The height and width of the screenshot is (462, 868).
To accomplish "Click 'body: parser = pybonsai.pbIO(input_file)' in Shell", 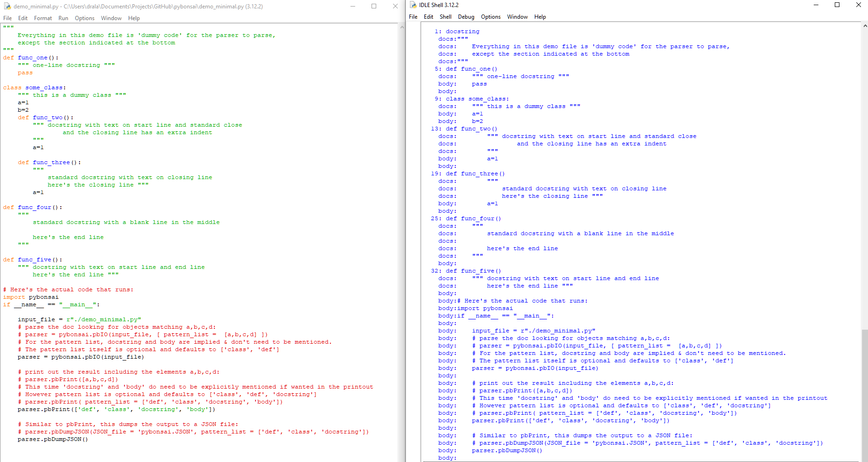I will (518, 368).
